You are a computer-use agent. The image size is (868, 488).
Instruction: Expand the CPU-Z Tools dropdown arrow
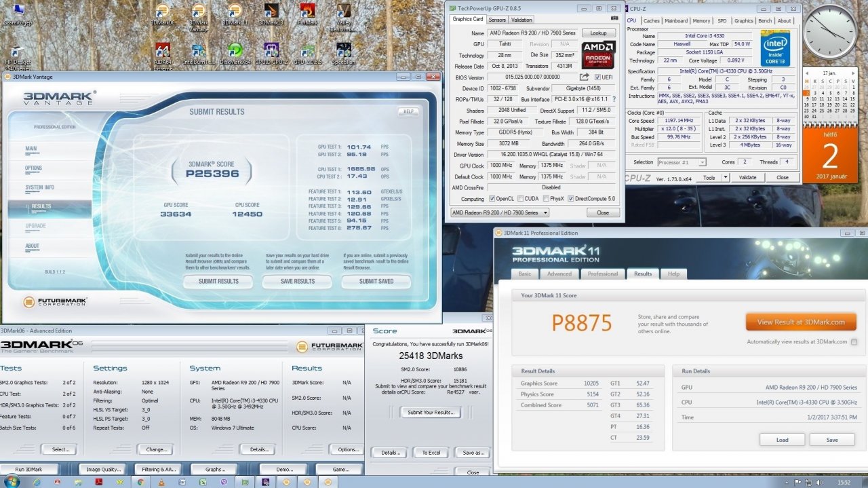click(x=725, y=177)
